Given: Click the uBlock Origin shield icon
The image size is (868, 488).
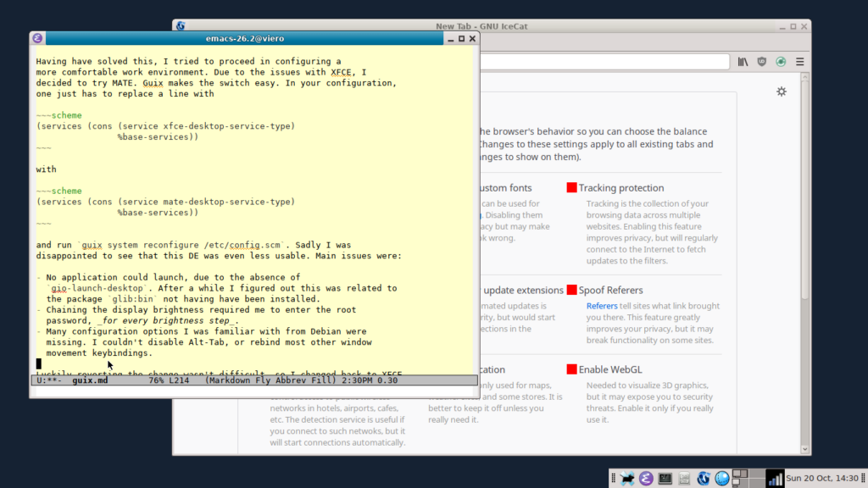Looking at the screenshot, I should point(762,62).
